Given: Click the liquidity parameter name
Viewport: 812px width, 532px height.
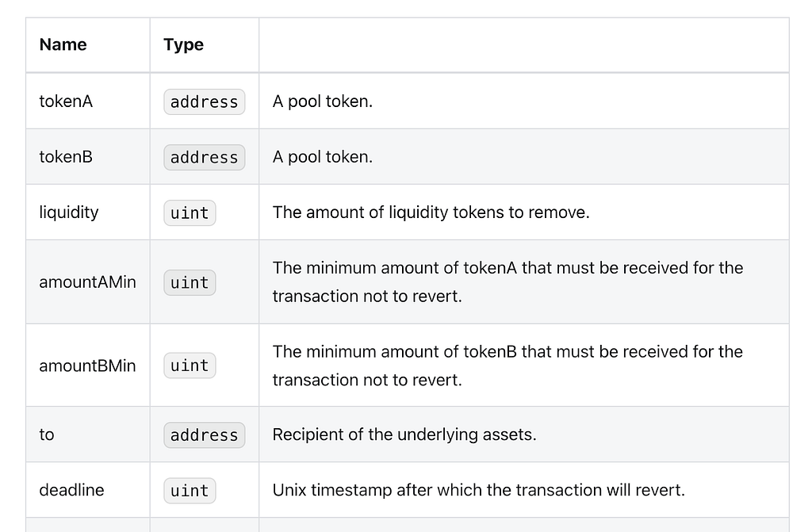Looking at the screenshot, I should pos(69,212).
